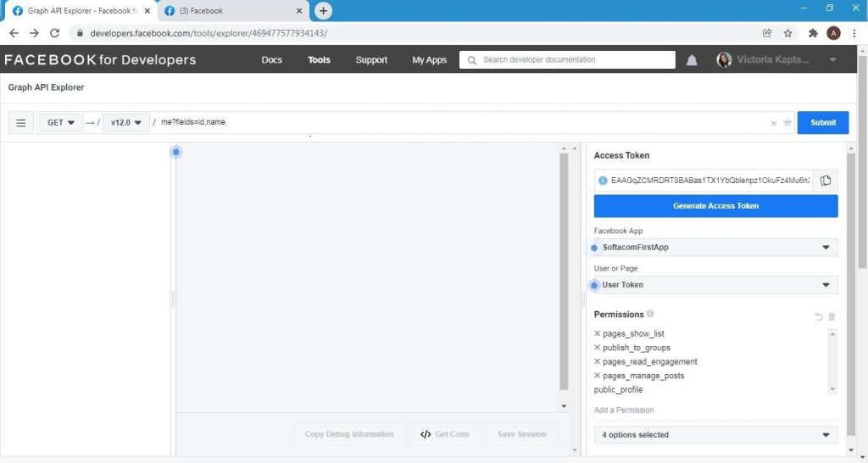The height and width of the screenshot is (463, 868).
Task: Remove the pages_manage_posts permission
Action: click(598, 376)
